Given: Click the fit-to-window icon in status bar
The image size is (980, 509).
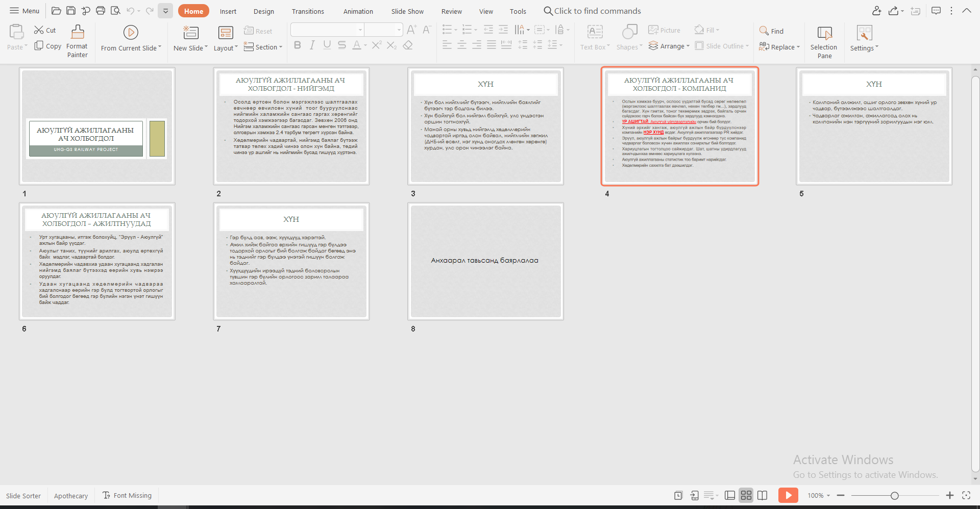Looking at the screenshot, I should [x=966, y=495].
